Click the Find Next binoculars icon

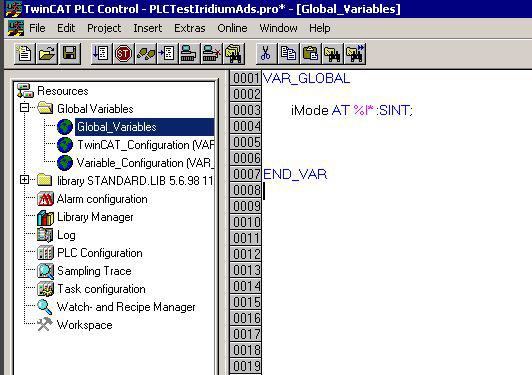[x=355, y=53]
